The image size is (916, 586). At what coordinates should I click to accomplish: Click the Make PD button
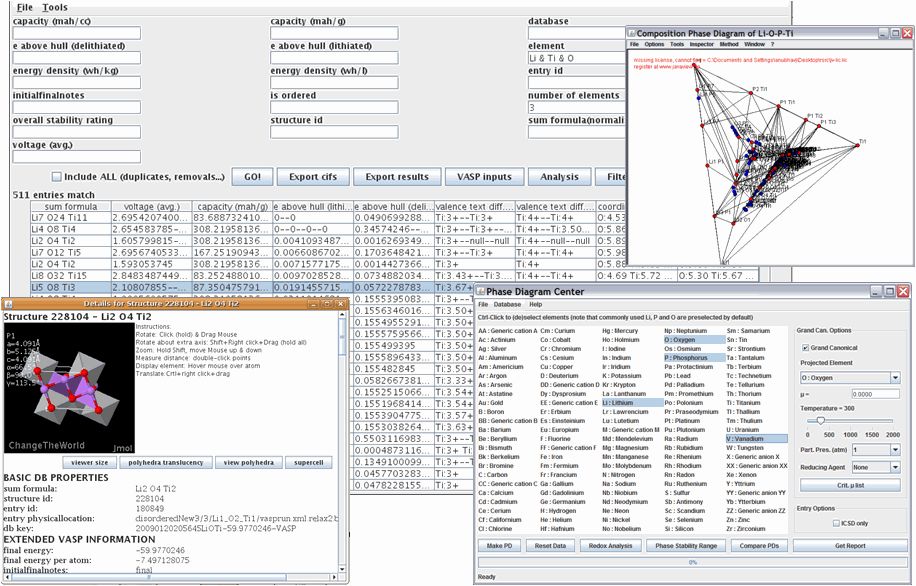pos(499,546)
